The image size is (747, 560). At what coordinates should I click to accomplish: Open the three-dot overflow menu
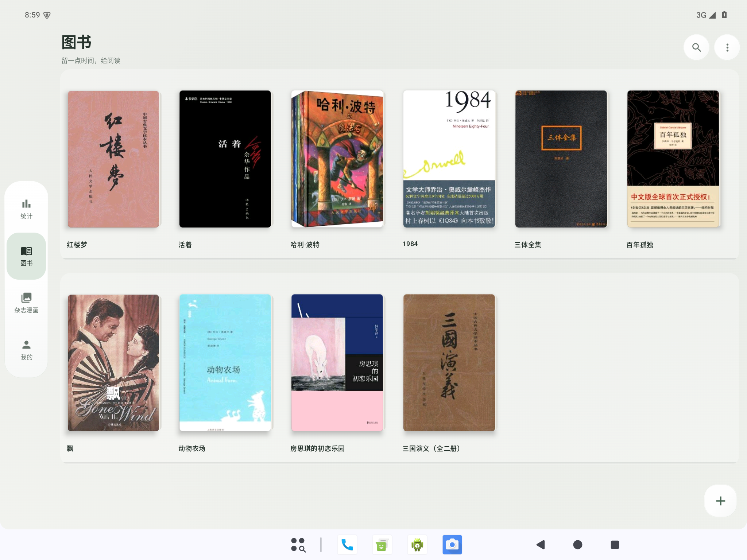727,47
